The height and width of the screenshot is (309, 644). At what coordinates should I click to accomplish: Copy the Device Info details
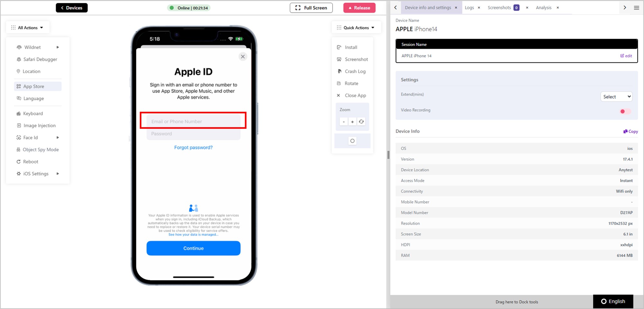[630, 131]
